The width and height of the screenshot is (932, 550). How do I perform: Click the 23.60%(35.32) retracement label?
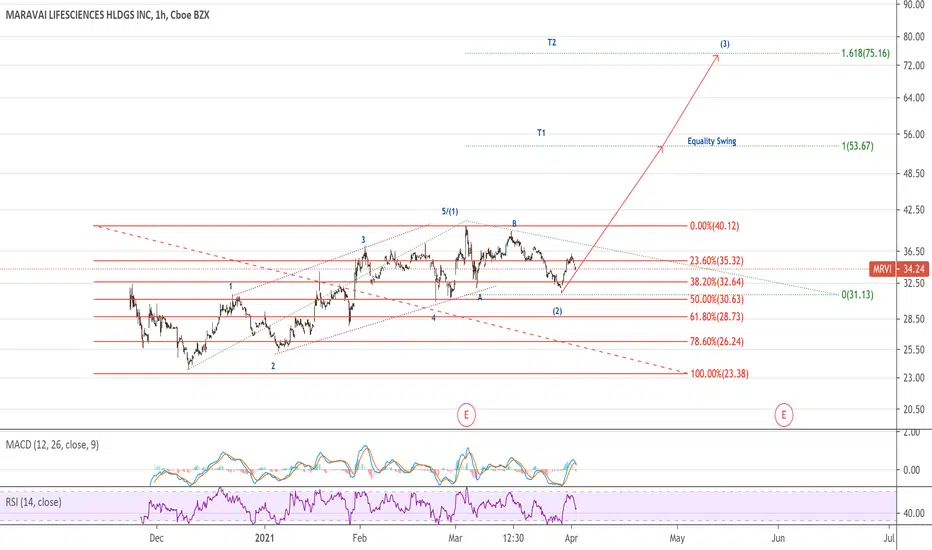tap(716, 260)
